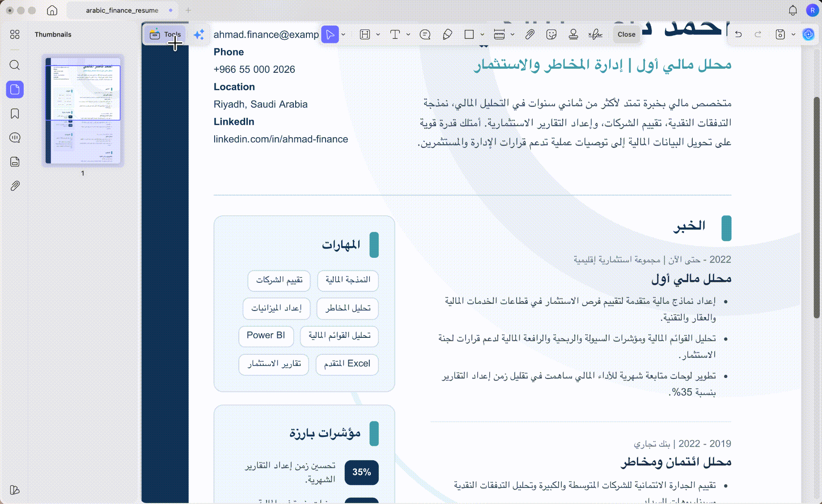Viewport: 822px width, 504px height.
Task: Expand the measure tool dropdown arrow
Action: [x=512, y=34]
